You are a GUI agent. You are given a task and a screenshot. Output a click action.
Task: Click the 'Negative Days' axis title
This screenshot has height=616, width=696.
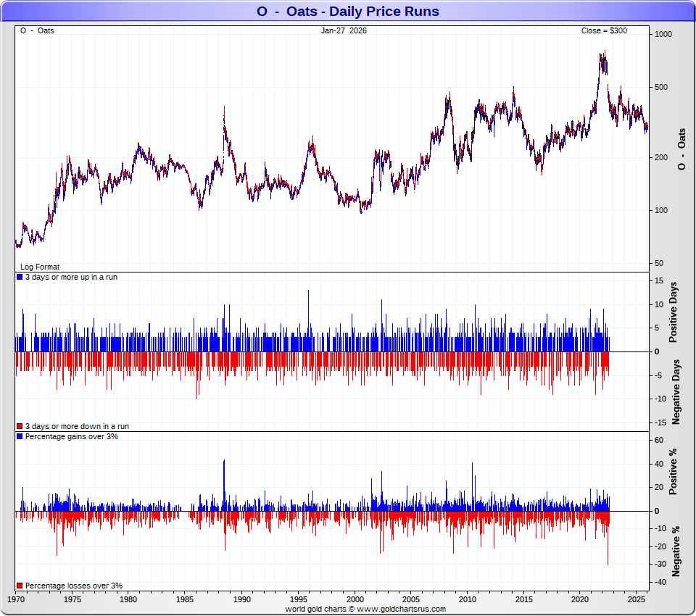(675, 391)
